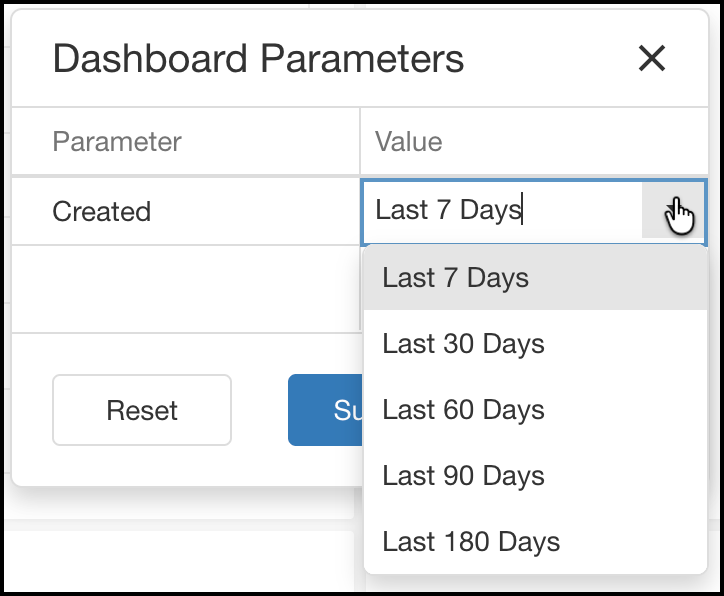724x596 pixels.
Task: Pick Last 60 Days in the dropdown
Action: click(535, 410)
